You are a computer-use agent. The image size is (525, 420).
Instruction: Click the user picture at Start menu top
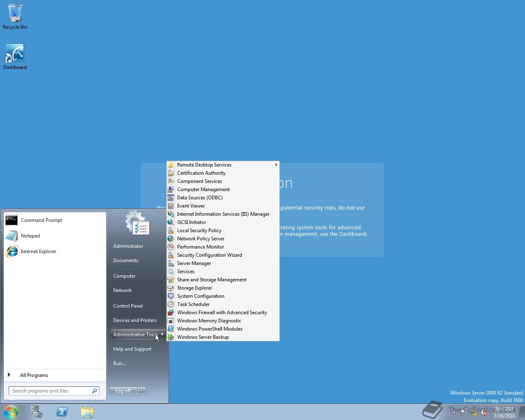[x=138, y=224]
